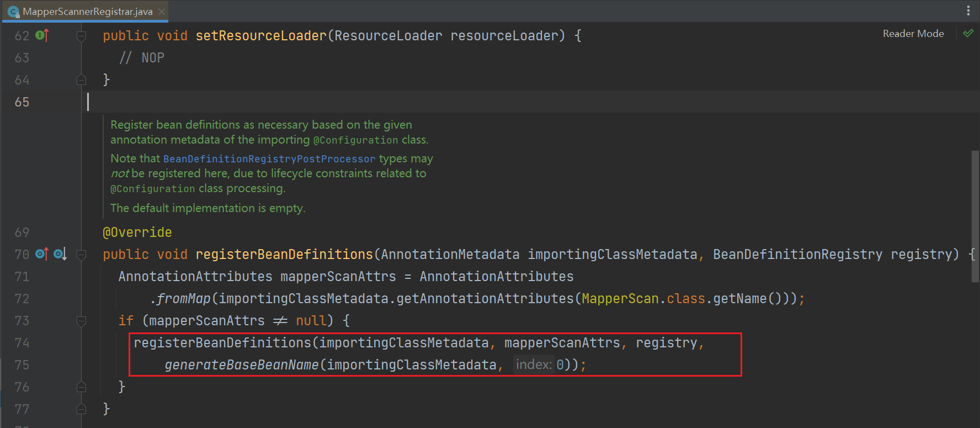
Task: Click the fold end marker on line 64
Action: (x=81, y=80)
